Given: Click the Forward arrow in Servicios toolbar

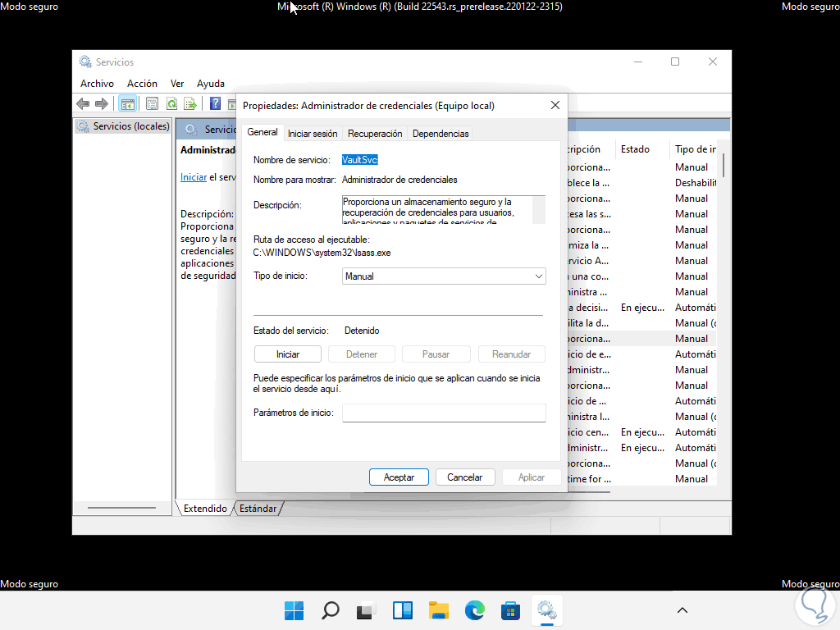Looking at the screenshot, I should click(101, 103).
